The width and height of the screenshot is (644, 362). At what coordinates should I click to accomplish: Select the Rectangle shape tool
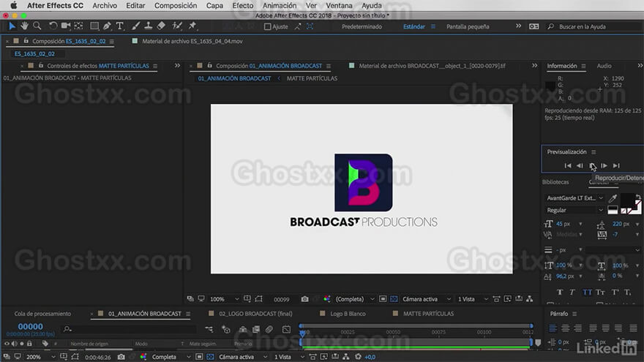tap(94, 26)
